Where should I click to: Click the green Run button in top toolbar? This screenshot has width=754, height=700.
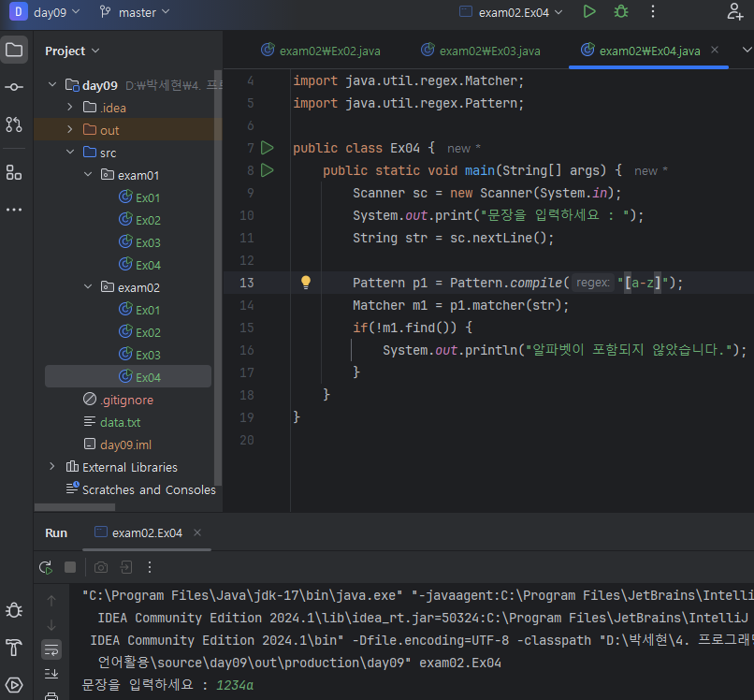pos(588,12)
